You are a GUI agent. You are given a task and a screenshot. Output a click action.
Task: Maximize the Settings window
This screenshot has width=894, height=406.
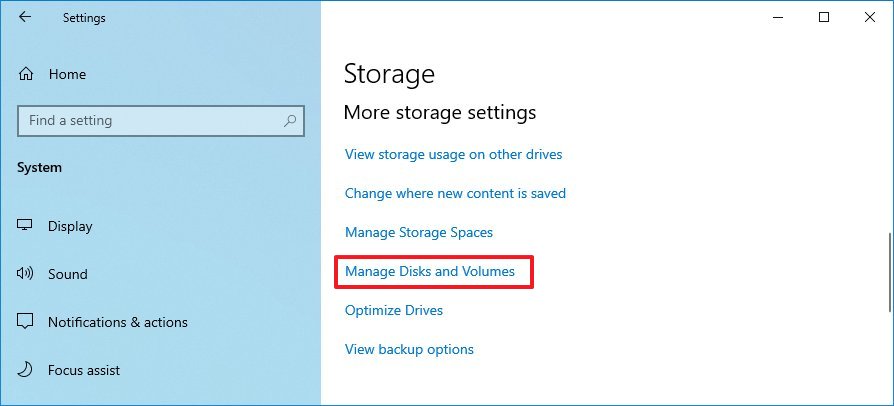click(824, 17)
